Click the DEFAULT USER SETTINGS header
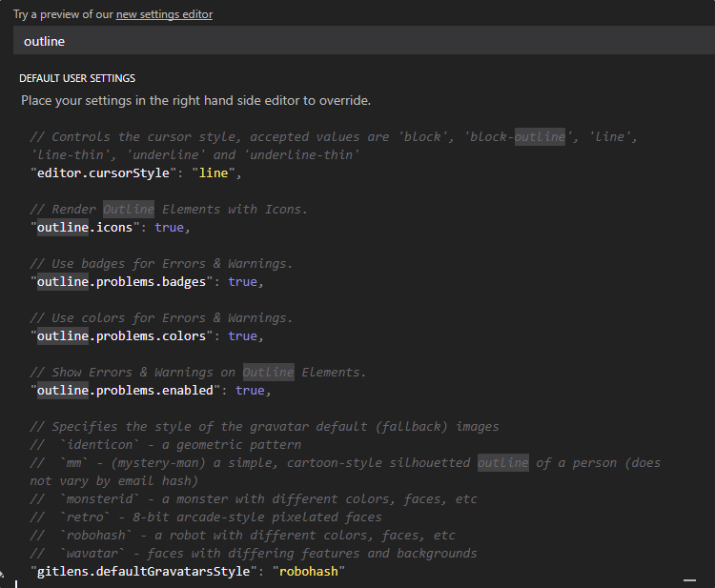Viewport: 715px width, 588px height. (77, 78)
